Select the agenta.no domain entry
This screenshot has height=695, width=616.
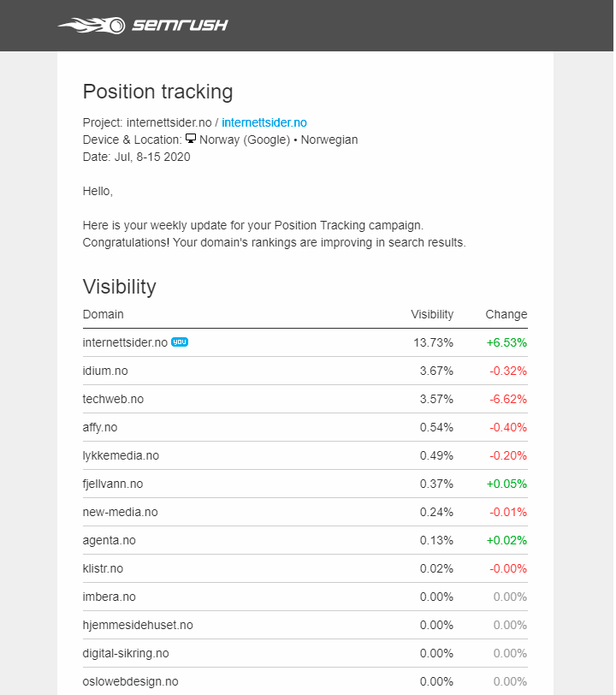point(109,541)
